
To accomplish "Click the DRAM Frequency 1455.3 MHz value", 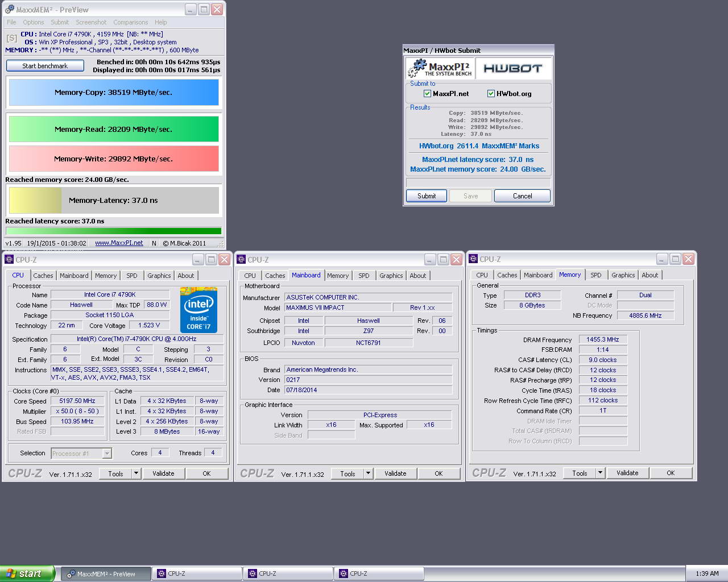I will pyautogui.click(x=603, y=339).
